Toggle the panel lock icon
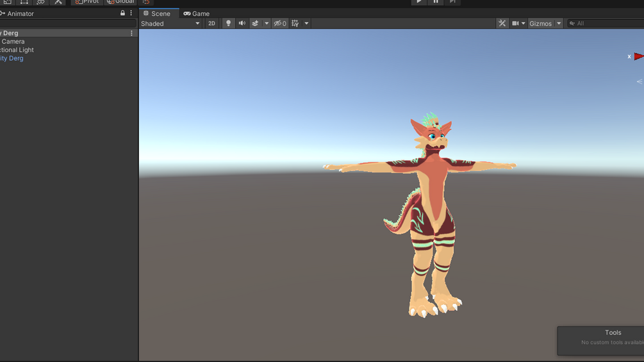The image size is (644, 362). [x=122, y=13]
